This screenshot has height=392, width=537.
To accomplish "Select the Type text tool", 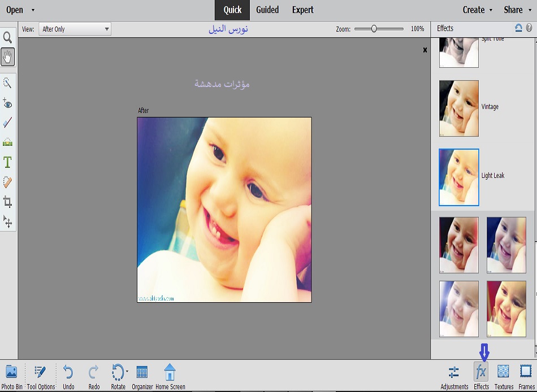I will pyautogui.click(x=8, y=163).
